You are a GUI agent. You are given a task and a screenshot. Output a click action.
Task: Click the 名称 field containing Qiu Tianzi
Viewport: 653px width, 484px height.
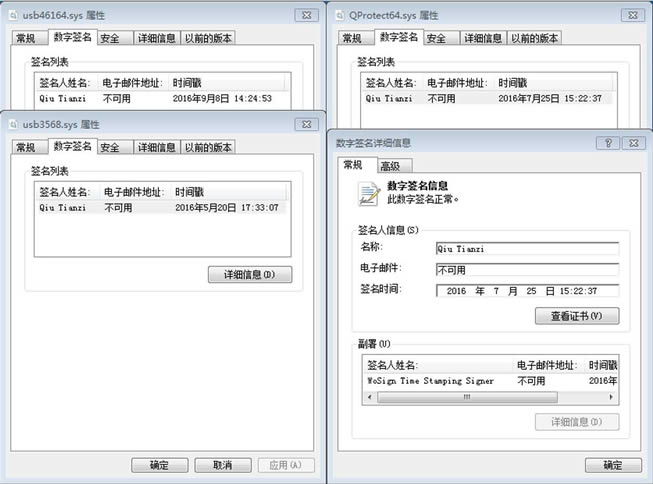tap(527, 249)
